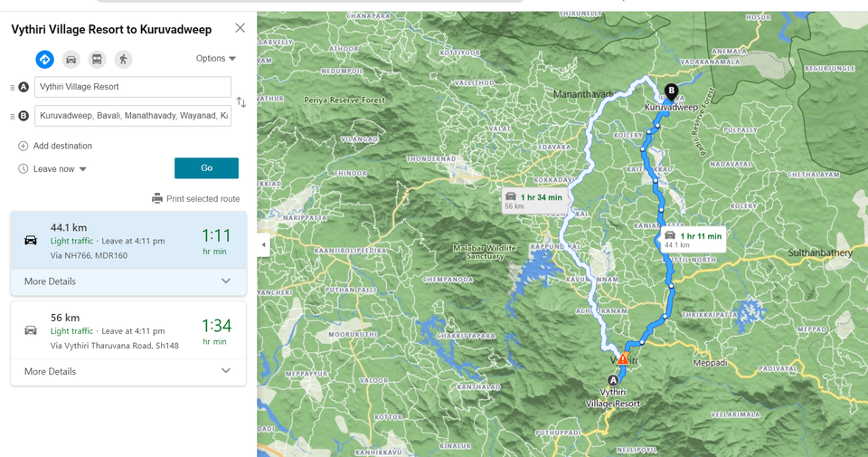
Task: Open the Options dropdown
Action: coord(216,58)
